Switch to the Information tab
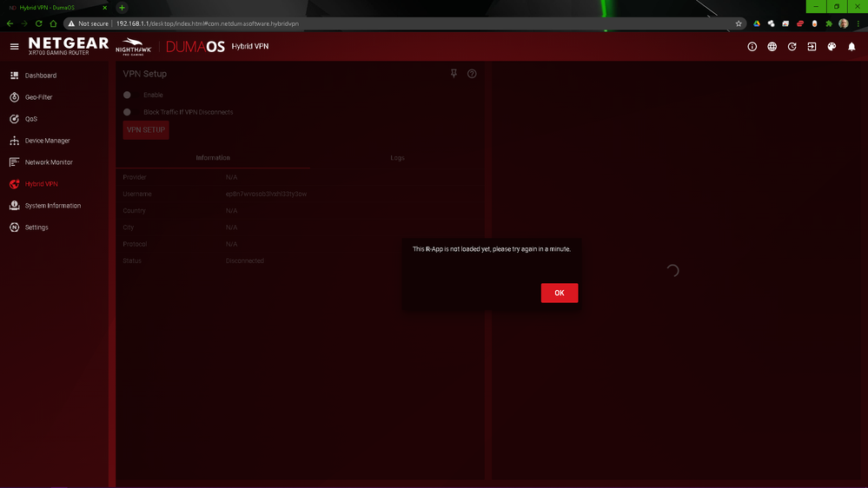 213,158
